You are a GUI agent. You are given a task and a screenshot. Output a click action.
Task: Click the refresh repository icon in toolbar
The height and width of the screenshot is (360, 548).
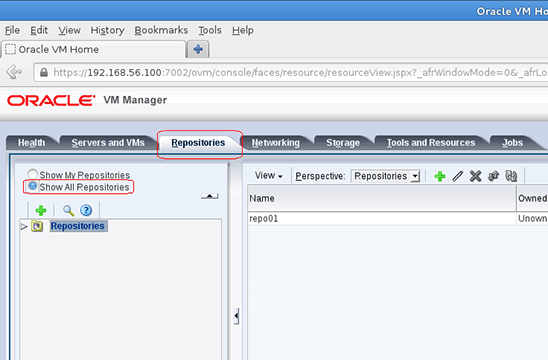click(511, 176)
